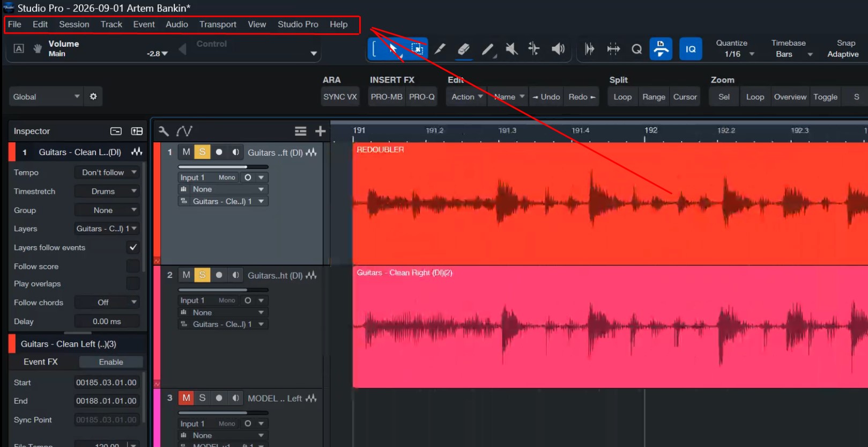Toggle the autoscroll icon
868x447 pixels.
661,49
